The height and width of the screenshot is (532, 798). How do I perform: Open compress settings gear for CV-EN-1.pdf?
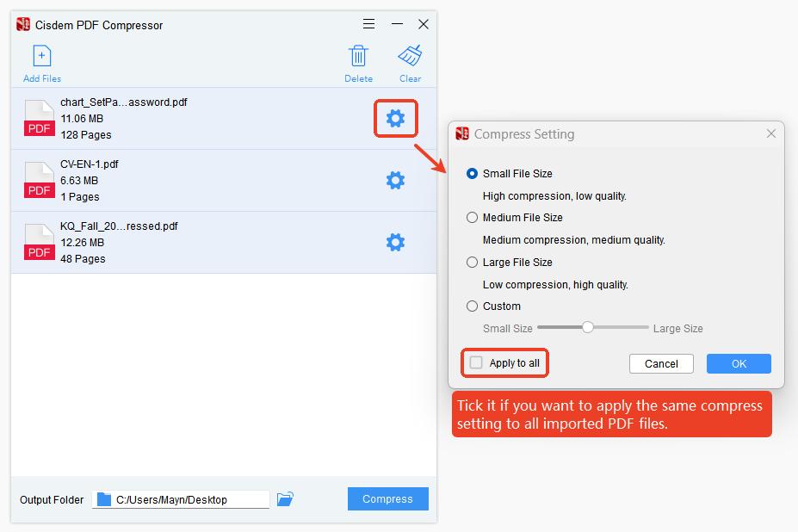pos(395,180)
